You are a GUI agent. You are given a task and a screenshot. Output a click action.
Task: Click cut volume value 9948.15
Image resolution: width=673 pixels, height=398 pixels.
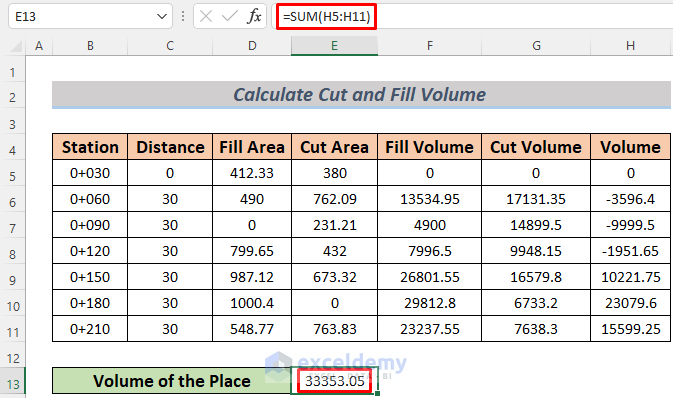[x=536, y=251]
